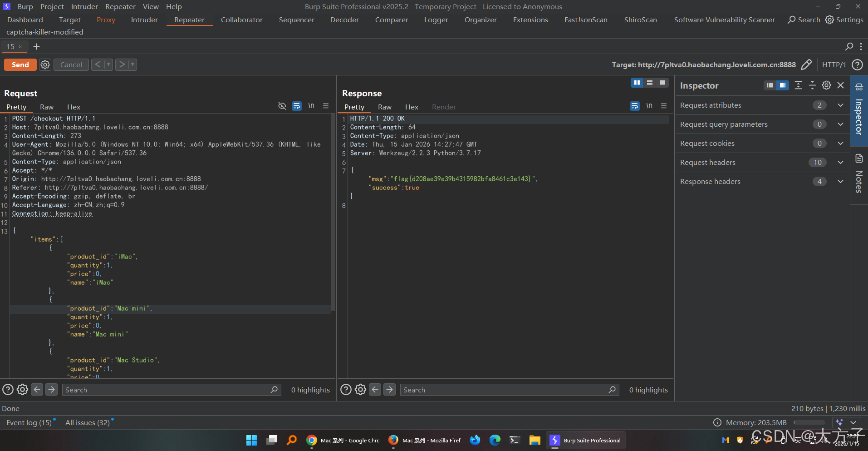
Task: Open the back history dropdown arrow
Action: (108, 64)
